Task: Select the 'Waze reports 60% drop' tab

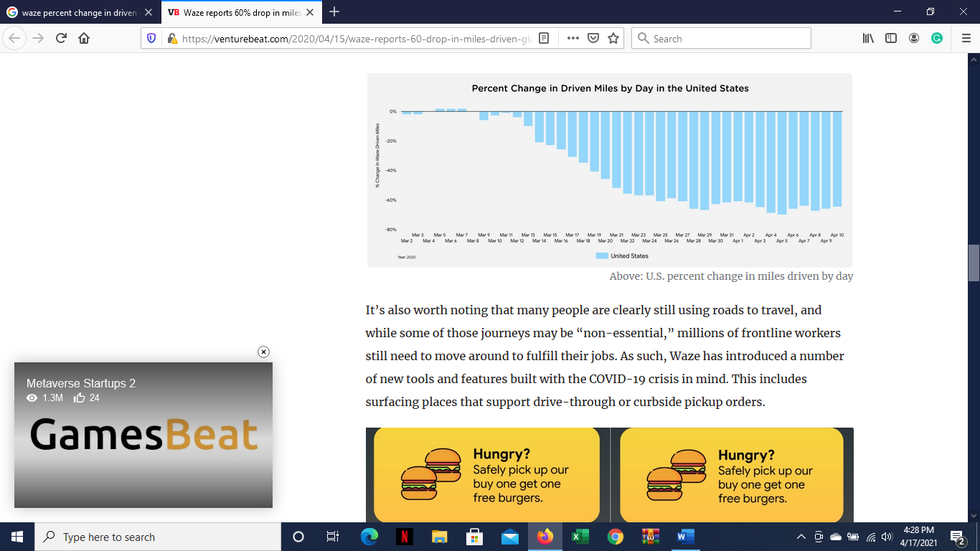Action: click(x=240, y=12)
